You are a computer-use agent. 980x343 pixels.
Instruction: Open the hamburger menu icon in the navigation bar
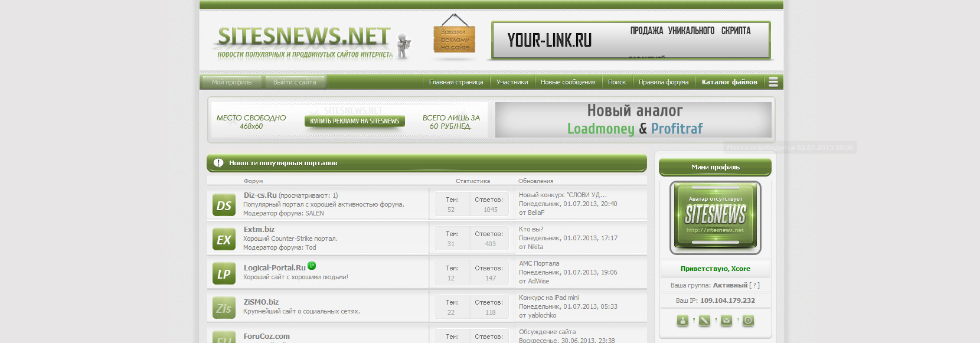773,82
